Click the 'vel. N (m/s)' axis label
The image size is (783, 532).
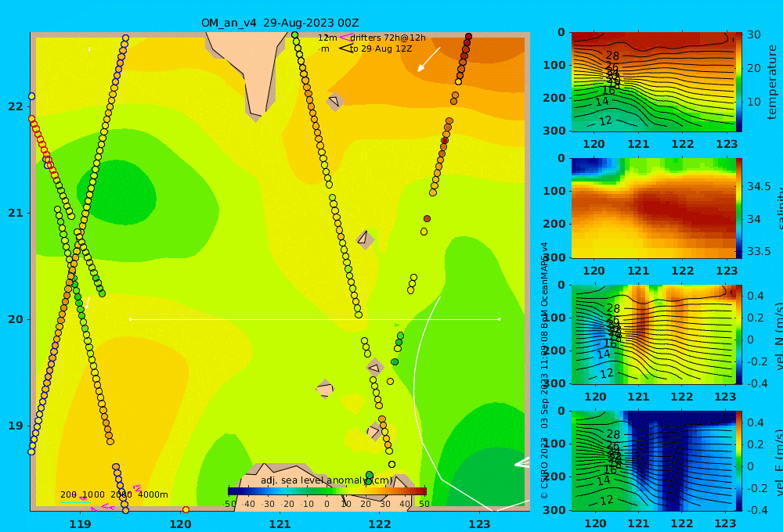pos(778,336)
